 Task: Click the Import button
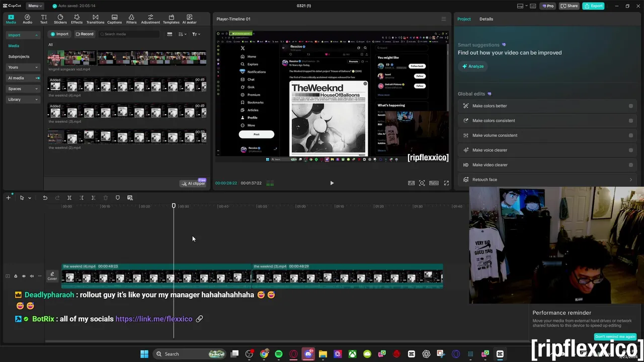click(x=59, y=34)
